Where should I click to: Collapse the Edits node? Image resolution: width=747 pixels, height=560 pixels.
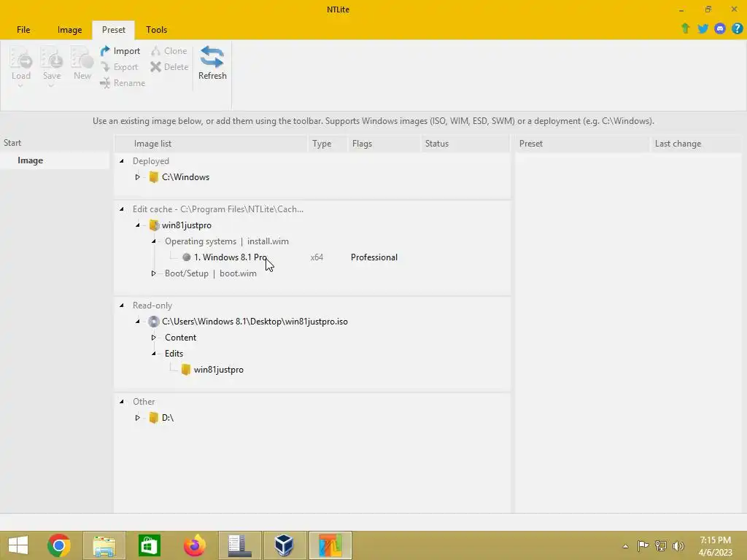(x=153, y=354)
